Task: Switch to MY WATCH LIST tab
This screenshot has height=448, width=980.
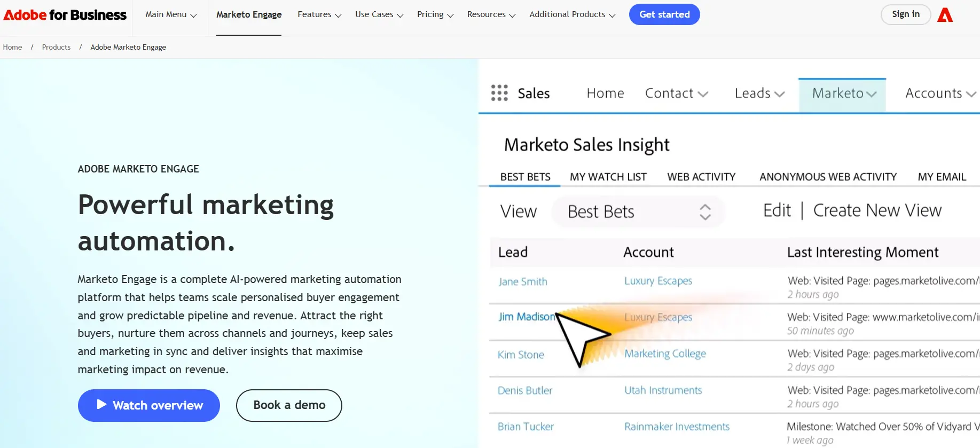Action: (608, 177)
